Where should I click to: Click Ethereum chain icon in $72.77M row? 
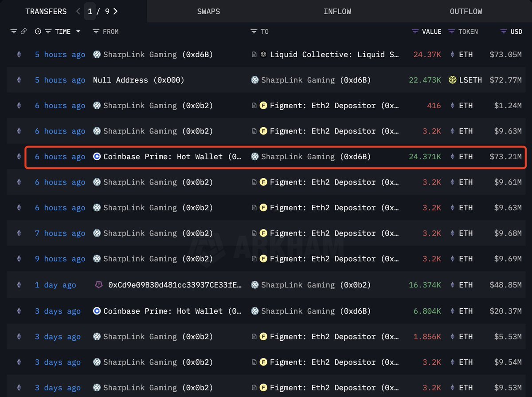(x=19, y=80)
